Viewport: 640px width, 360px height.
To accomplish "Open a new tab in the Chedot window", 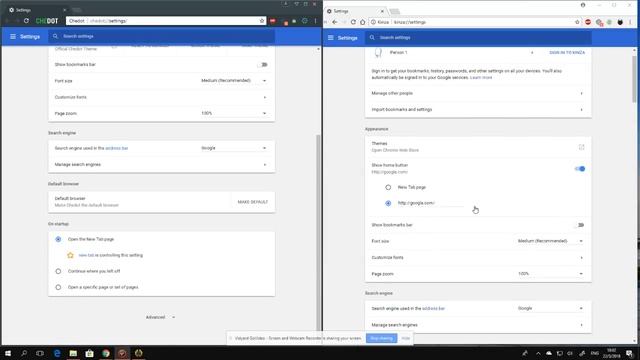I will [x=76, y=10].
